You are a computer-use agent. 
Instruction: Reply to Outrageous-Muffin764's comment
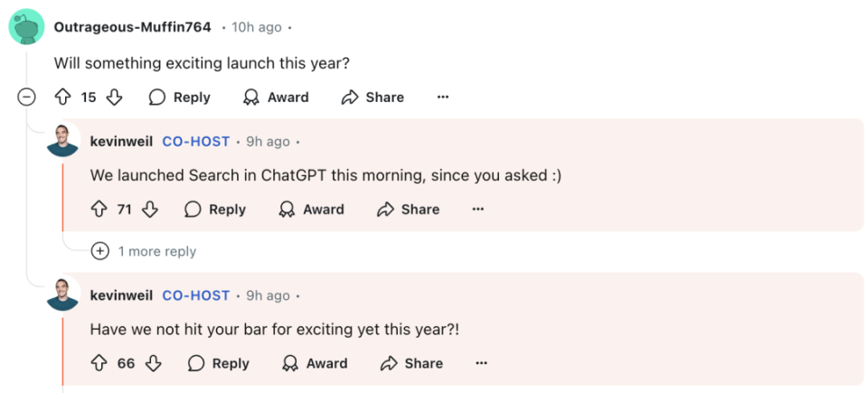[179, 98]
